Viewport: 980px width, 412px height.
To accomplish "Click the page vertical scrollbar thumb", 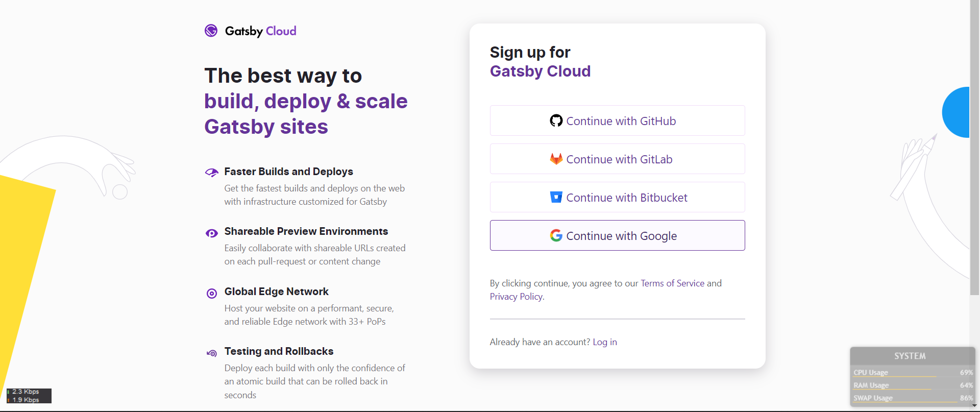I will pos(974,147).
